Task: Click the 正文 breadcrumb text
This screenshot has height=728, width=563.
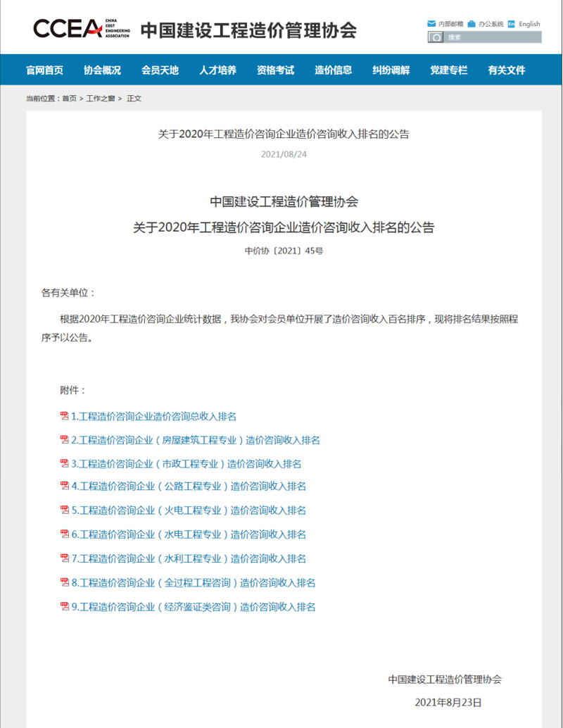Action: (134, 99)
